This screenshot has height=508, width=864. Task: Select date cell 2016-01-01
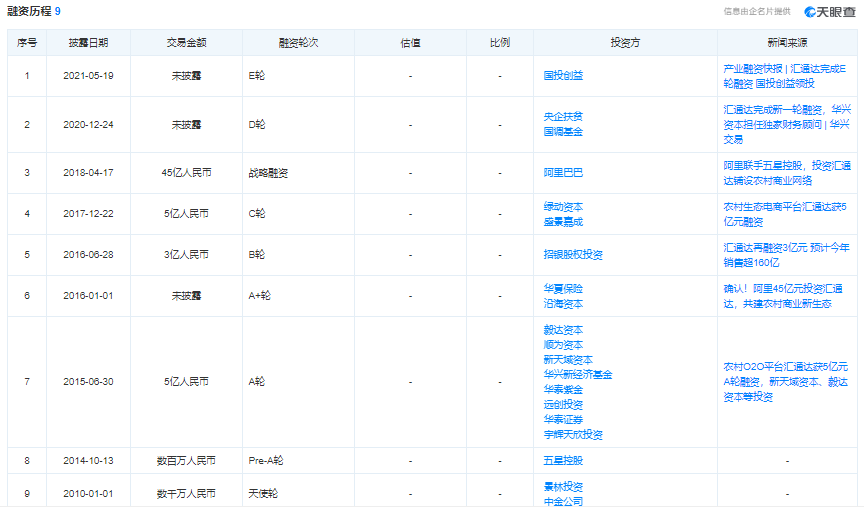point(88,296)
